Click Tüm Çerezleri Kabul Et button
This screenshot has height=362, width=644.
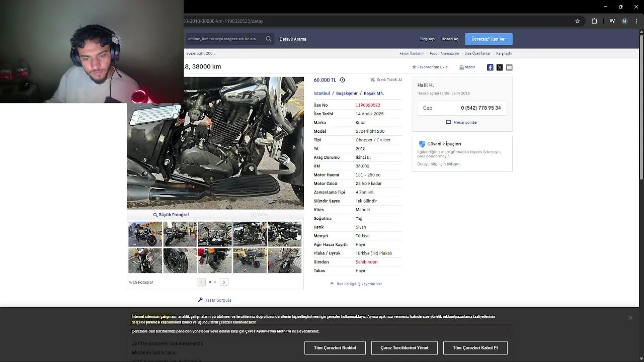point(475,348)
